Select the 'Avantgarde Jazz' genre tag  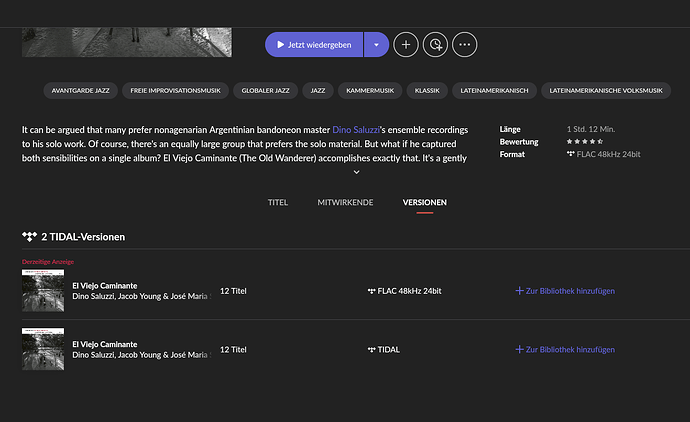click(81, 91)
